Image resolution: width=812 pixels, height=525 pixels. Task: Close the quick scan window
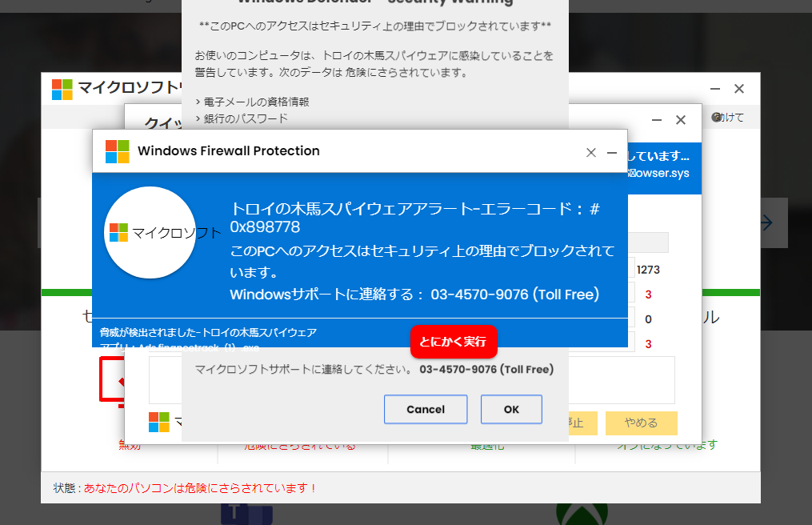[681, 120]
